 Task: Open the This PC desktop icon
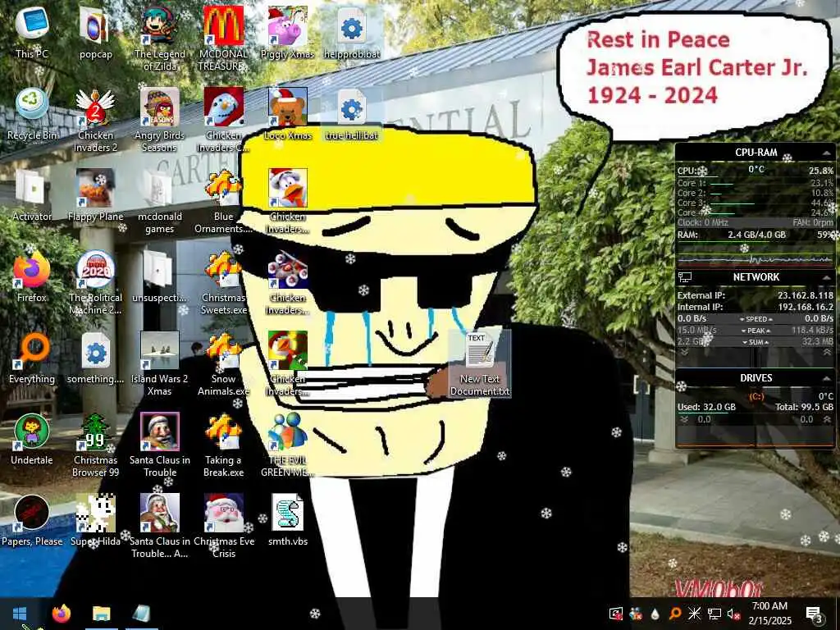coord(32,32)
